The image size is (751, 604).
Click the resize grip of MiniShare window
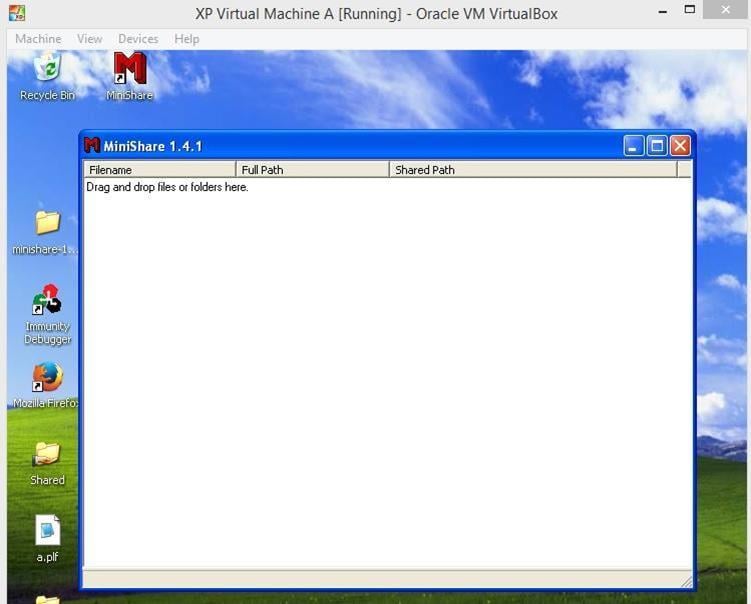coord(686,581)
